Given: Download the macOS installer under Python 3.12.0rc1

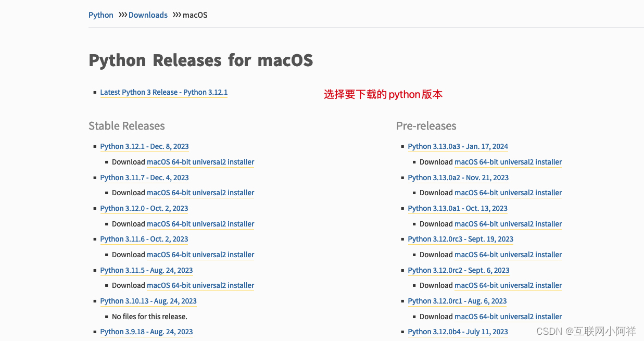Looking at the screenshot, I should (508, 317).
